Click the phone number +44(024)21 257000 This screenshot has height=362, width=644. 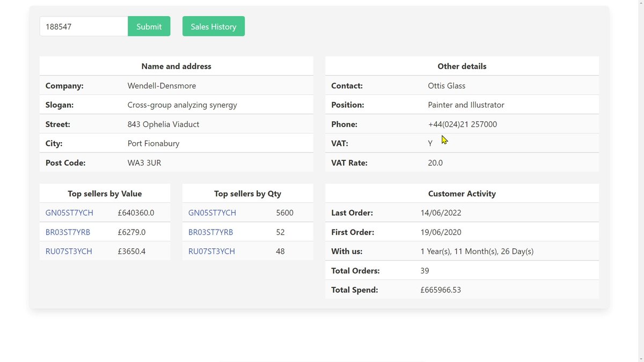(x=463, y=124)
